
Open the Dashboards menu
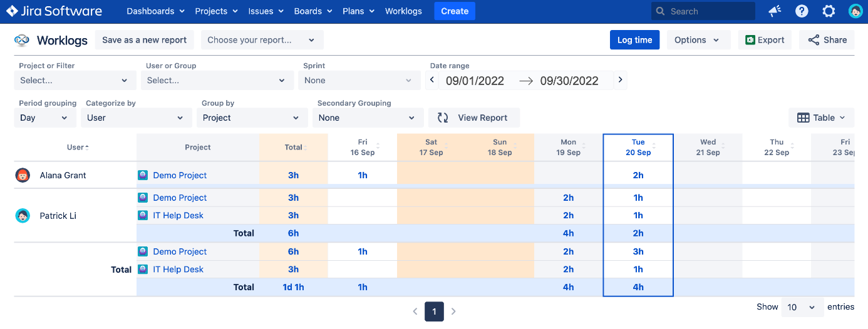[155, 11]
